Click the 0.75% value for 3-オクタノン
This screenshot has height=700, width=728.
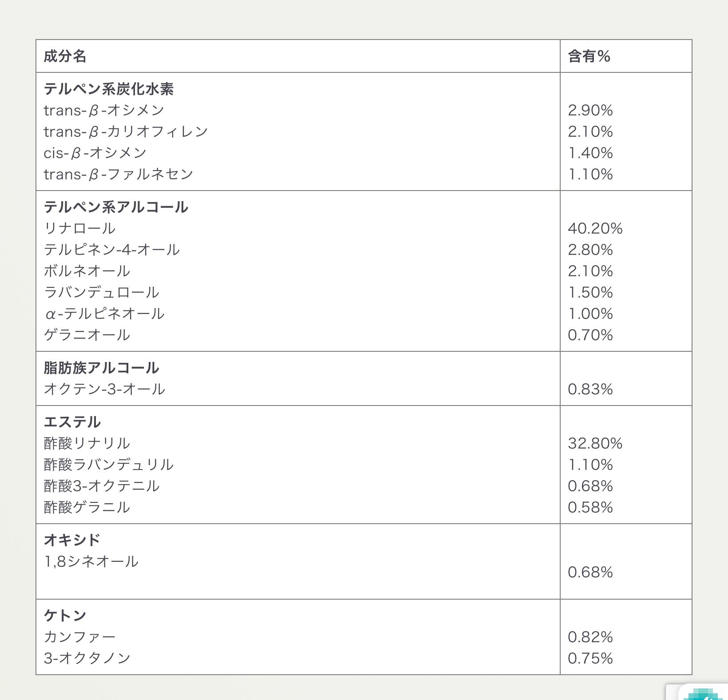(x=590, y=658)
